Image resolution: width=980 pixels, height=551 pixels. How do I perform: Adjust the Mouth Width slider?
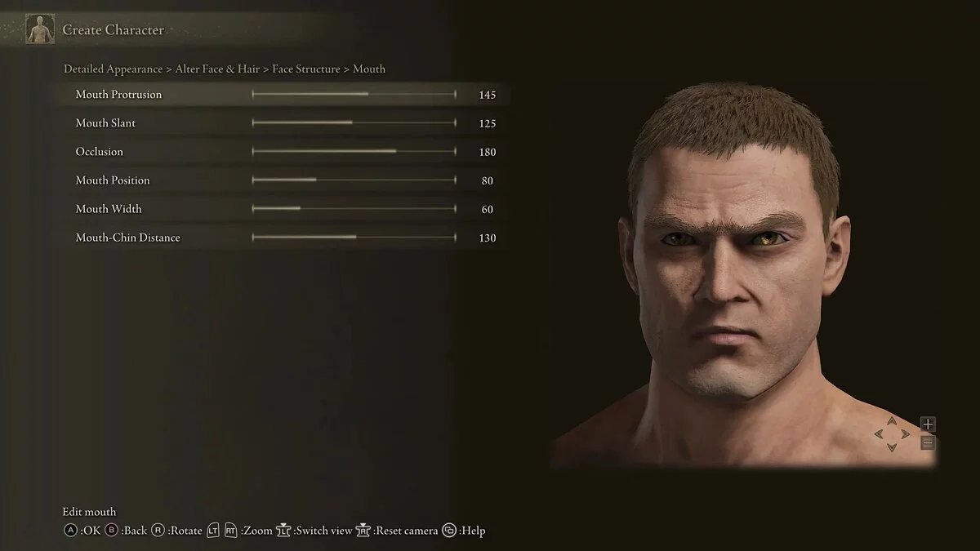[354, 209]
